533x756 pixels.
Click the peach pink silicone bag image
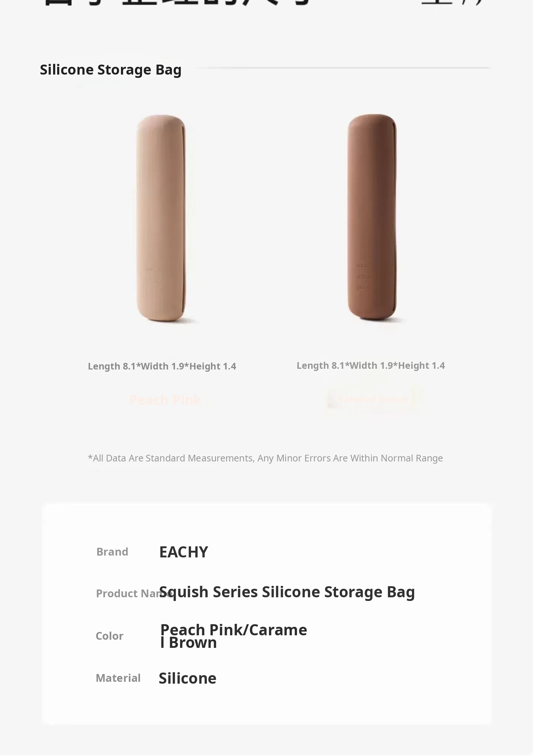(161, 218)
